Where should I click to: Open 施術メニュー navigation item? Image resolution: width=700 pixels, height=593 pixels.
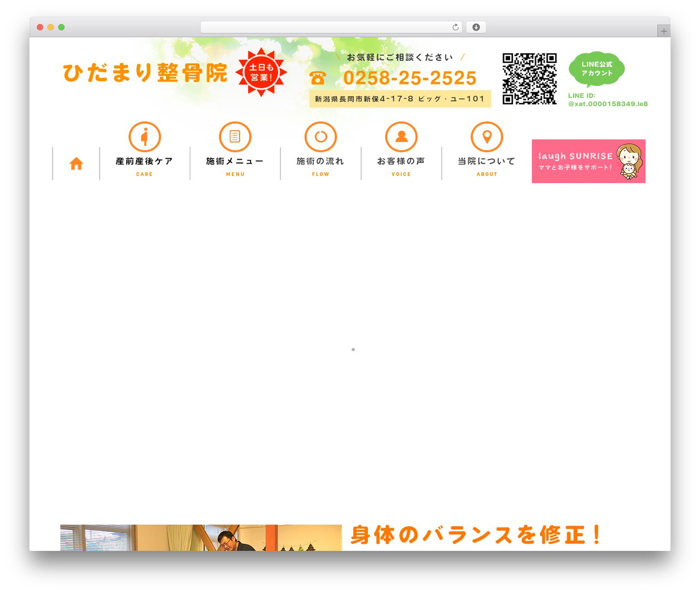point(235,161)
